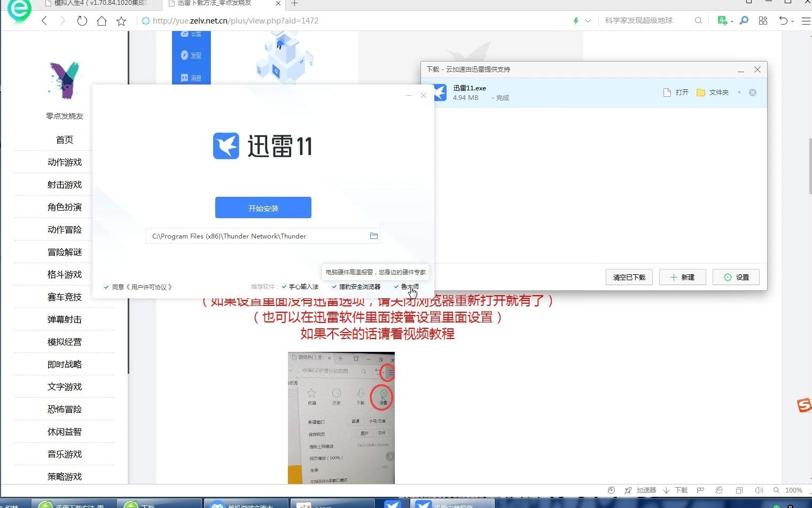Image resolution: width=812 pixels, height=508 pixels.
Task: Select 射击游戏 category
Action: [65, 184]
